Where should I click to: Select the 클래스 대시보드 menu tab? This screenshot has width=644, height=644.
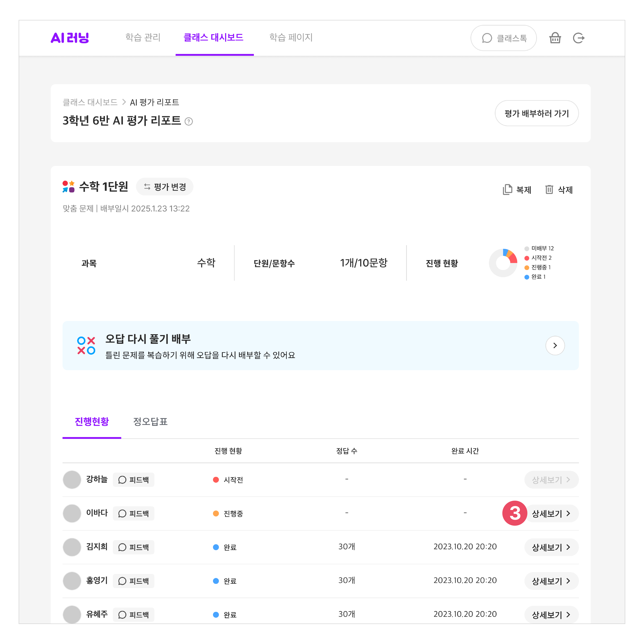tap(214, 37)
